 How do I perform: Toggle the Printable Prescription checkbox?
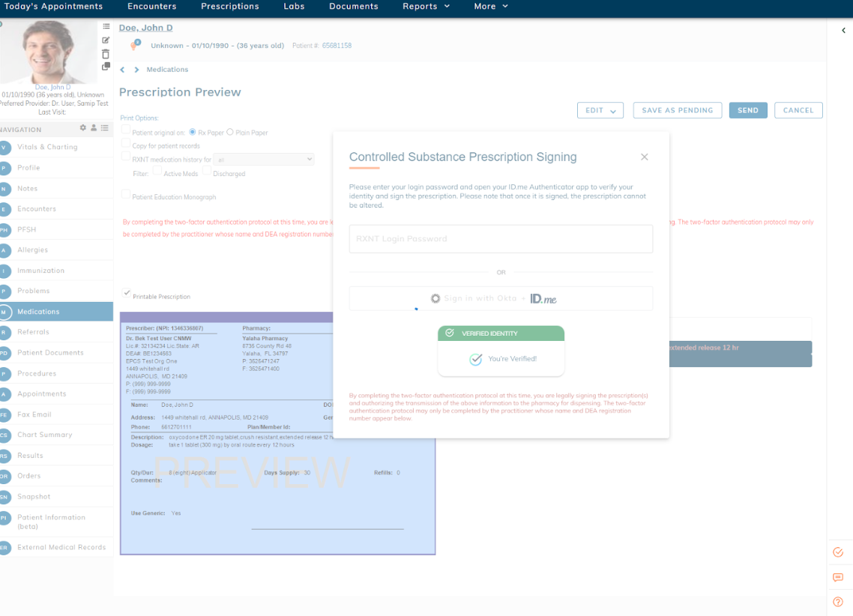coord(127,293)
